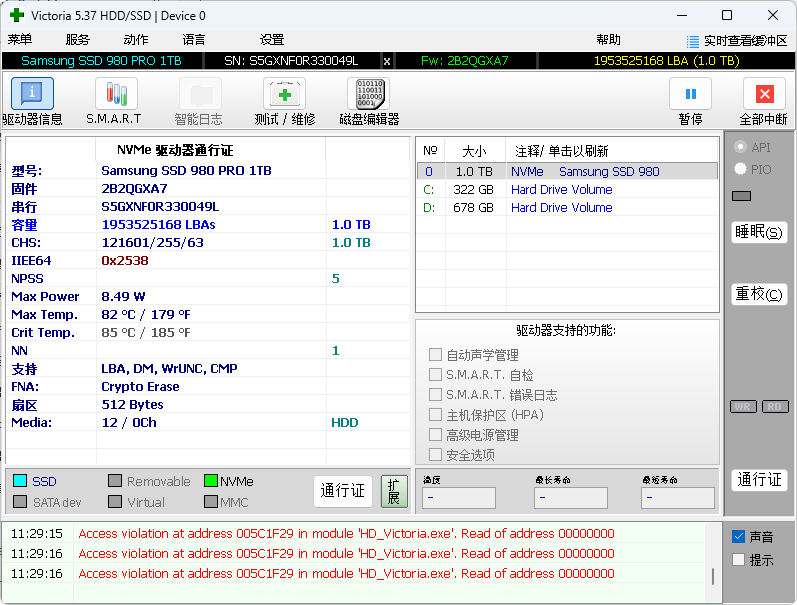Image resolution: width=797 pixels, height=605 pixels.
Task: Enable the 提示 checkbox
Action: (x=739, y=560)
